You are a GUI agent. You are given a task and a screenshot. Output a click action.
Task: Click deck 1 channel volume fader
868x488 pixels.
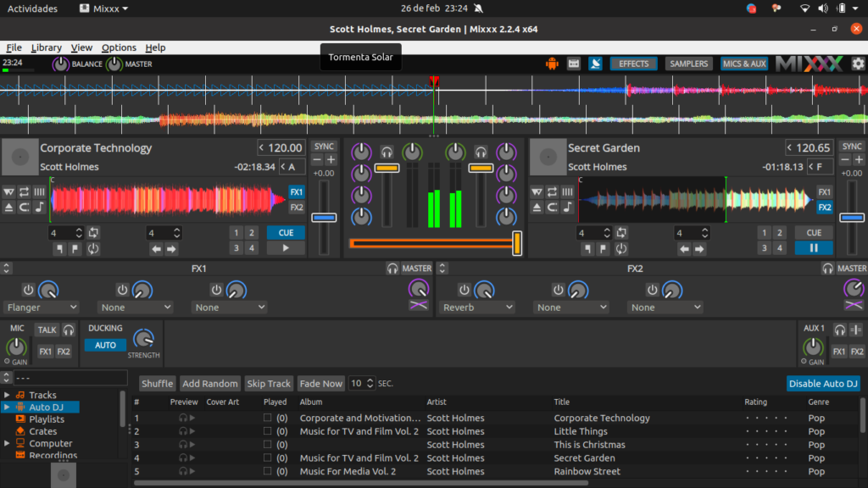(x=387, y=168)
